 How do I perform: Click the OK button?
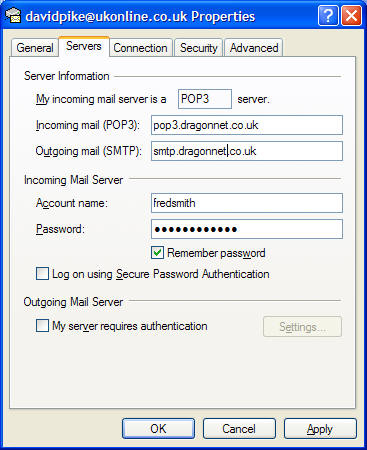pos(158,429)
